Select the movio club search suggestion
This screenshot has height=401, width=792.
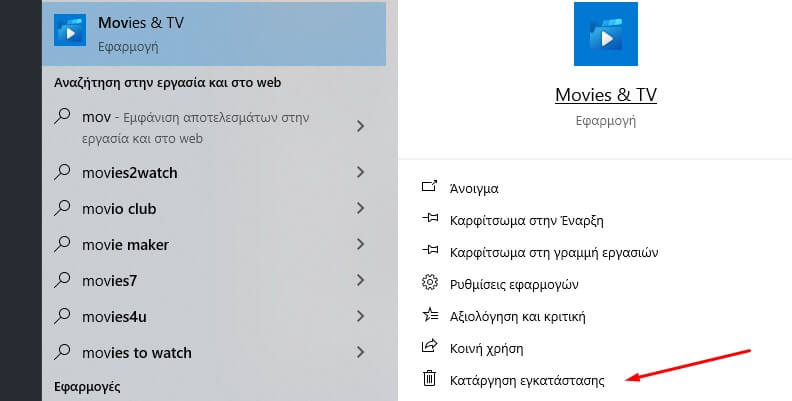pos(119,209)
